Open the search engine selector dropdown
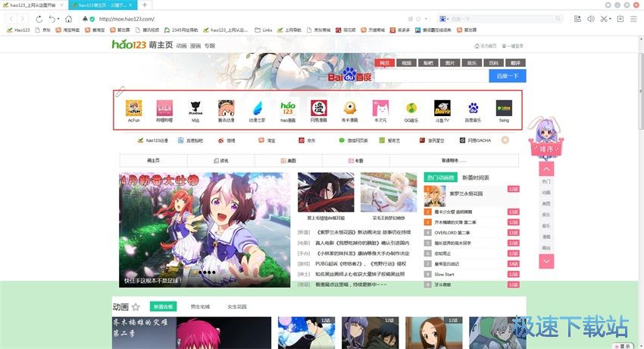The height and width of the screenshot is (349, 644). point(444,19)
